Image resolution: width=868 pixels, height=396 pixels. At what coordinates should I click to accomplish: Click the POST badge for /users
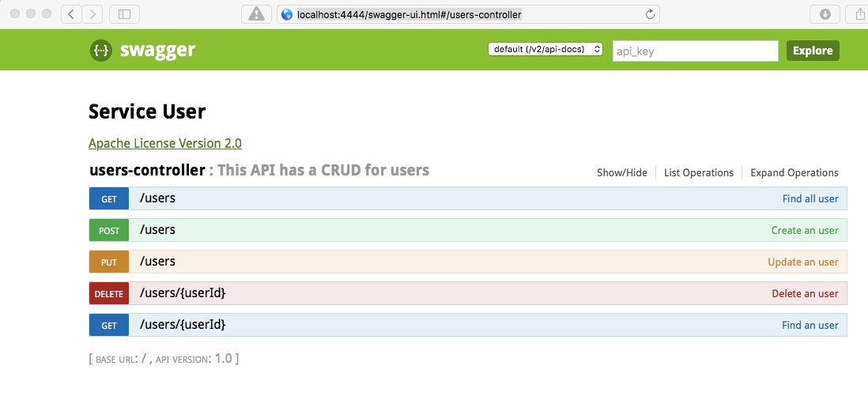[109, 230]
